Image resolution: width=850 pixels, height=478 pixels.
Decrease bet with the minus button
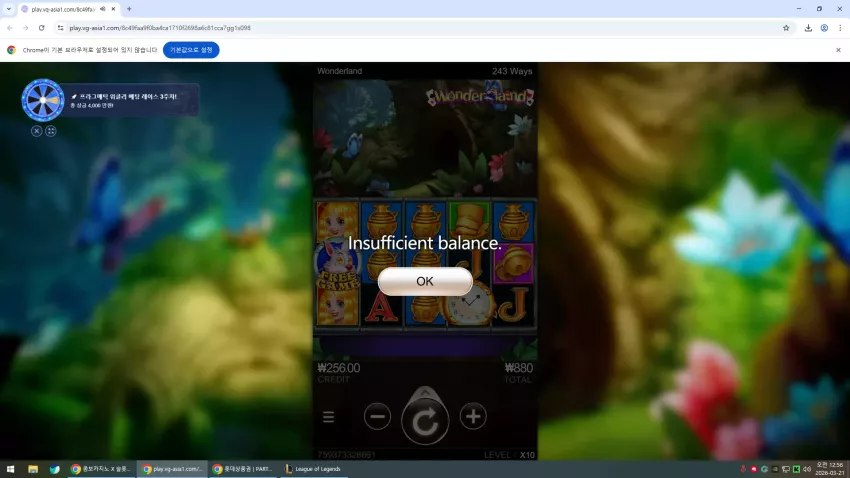[x=377, y=416]
